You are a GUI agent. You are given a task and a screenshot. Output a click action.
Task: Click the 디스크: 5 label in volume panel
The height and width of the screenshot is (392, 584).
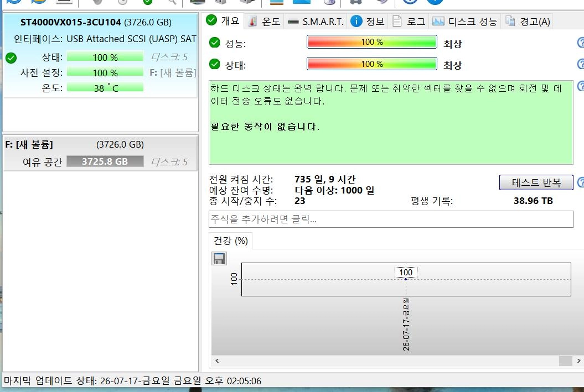pos(169,162)
